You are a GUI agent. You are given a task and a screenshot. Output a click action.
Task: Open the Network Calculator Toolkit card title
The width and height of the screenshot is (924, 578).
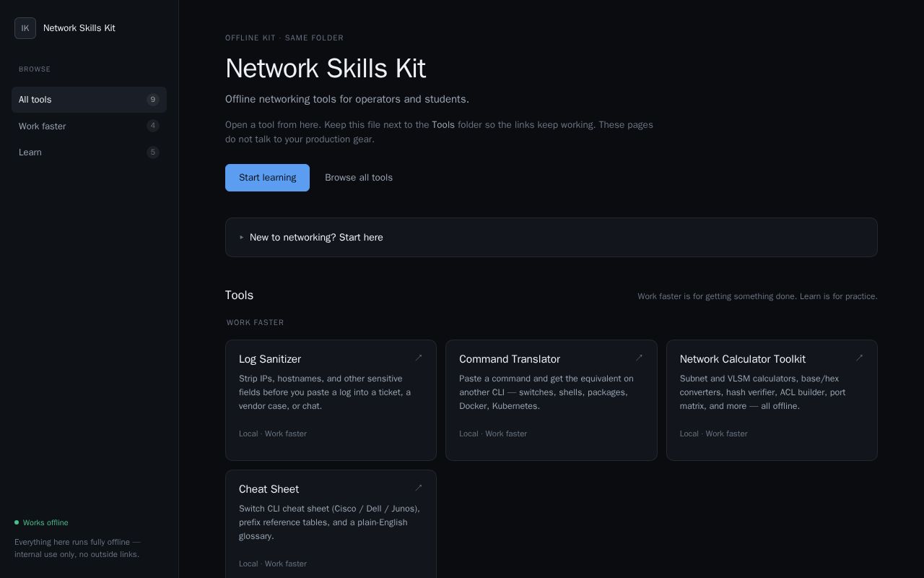click(743, 359)
